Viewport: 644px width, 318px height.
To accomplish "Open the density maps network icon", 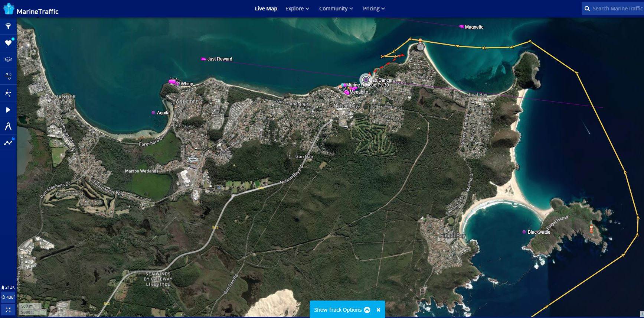I will click(8, 93).
